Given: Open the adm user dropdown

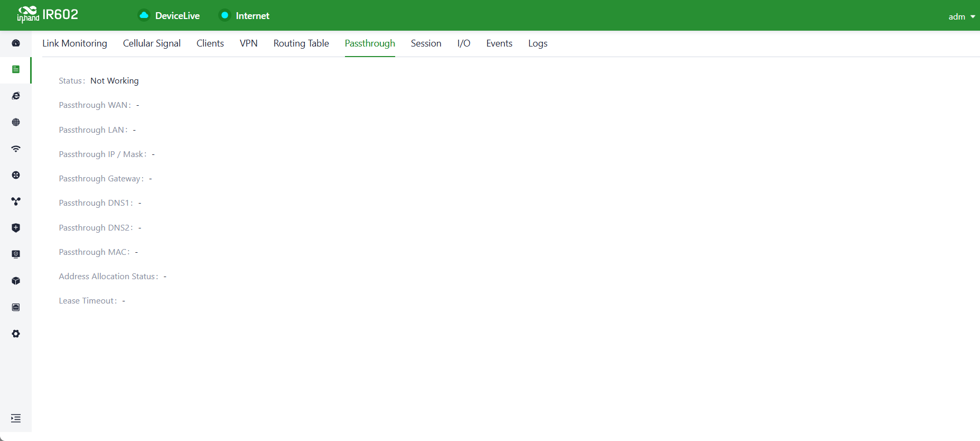Looking at the screenshot, I should tap(962, 16).
